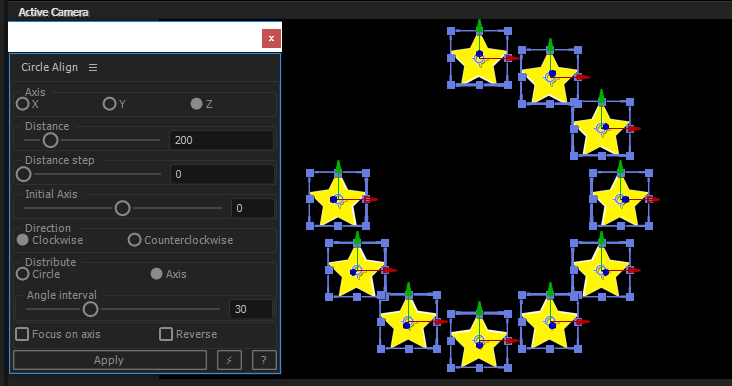The width and height of the screenshot is (732, 386).
Task: Click the Initial Axis slider handle
Action: [x=122, y=208]
